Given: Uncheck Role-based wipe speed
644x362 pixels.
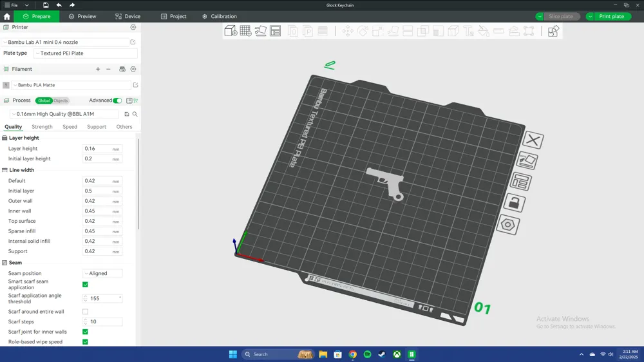Looking at the screenshot, I should coord(85,342).
